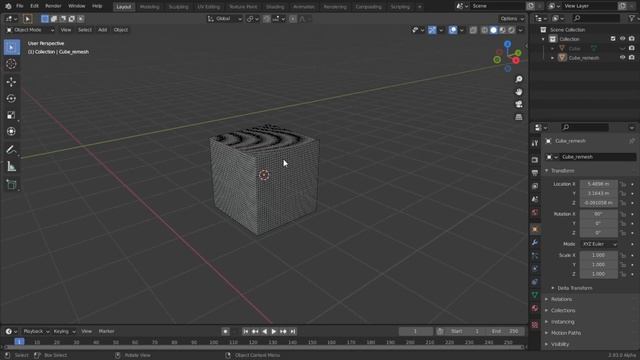Click the Blender logo menu
Viewport: 640px width, 360px height.
click(8, 6)
